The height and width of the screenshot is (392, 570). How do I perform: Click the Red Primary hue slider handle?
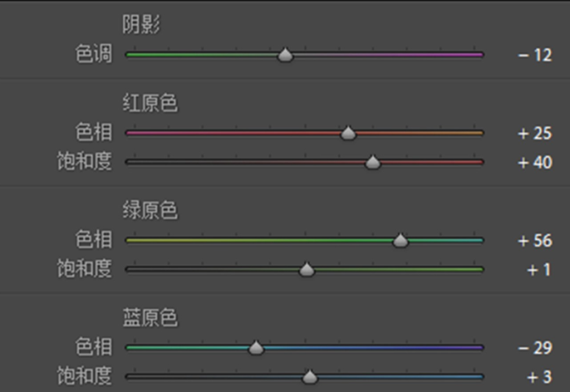point(348,133)
